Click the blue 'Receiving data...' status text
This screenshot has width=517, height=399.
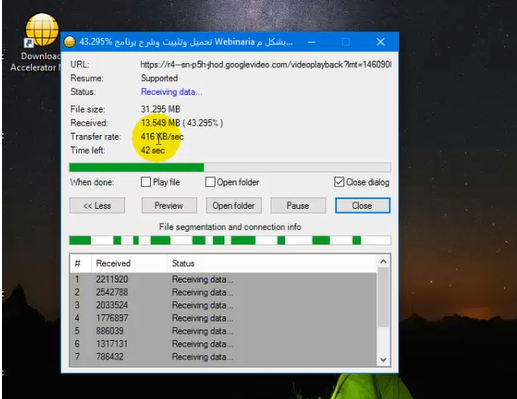(171, 92)
